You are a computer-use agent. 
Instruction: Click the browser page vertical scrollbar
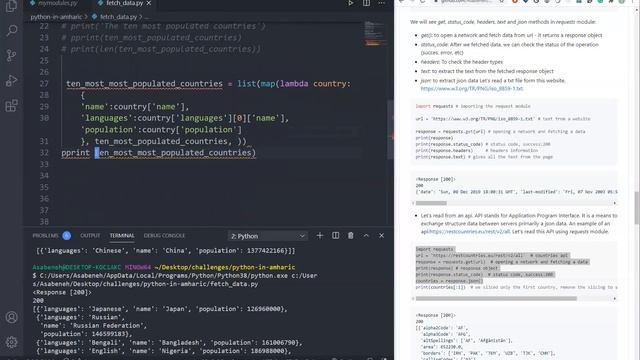637,208
